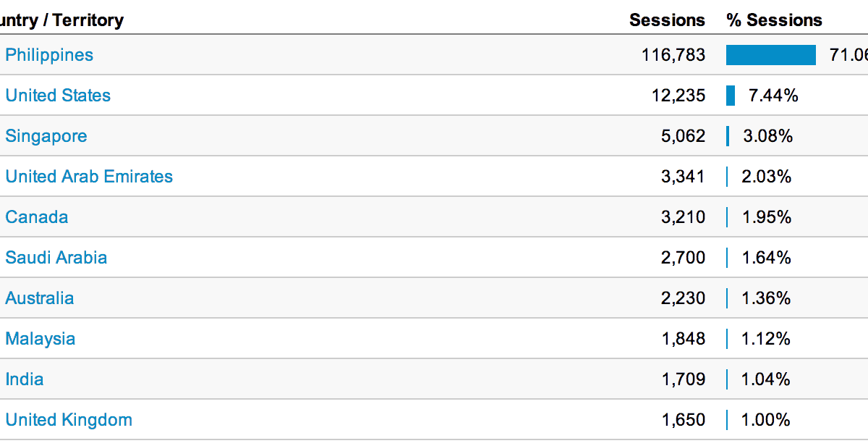The height and width of the screenshot is (446, 868).
Task: Open the India country link
Action: coord(25,379)
